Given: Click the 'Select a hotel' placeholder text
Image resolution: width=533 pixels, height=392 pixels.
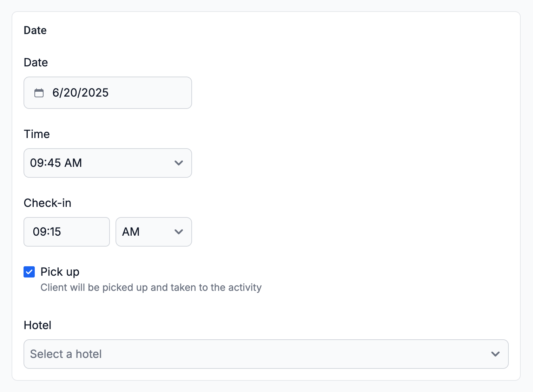Looking at the screenshot, I should pyautogui.click(x=66, y=354).
